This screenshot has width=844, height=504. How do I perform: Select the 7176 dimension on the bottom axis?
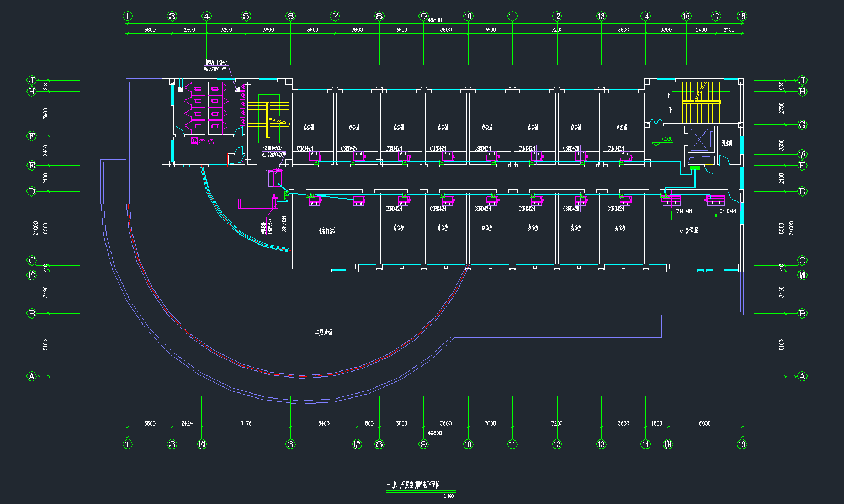246,423
